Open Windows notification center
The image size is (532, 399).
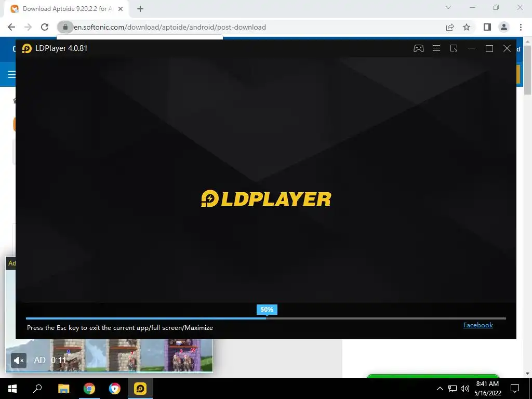515,389
